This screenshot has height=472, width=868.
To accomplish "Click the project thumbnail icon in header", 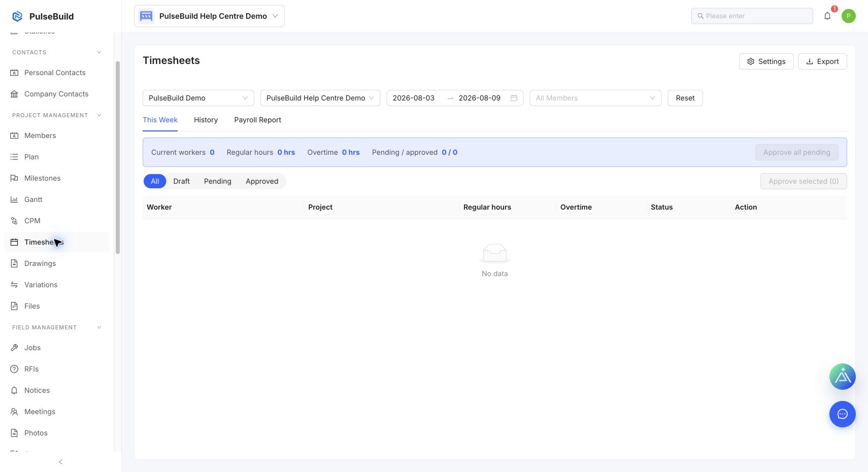I will pyautogui.click(x=146, y=16).
